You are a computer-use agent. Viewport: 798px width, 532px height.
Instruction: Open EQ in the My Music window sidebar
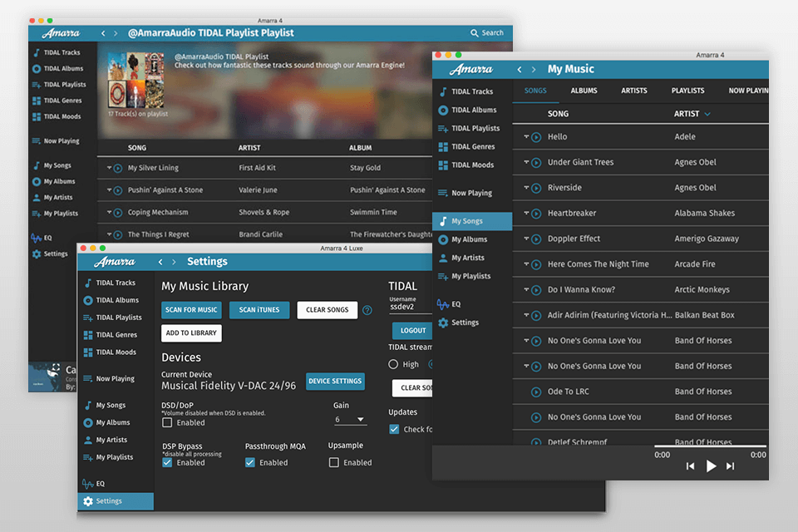(x=449, y=304)
